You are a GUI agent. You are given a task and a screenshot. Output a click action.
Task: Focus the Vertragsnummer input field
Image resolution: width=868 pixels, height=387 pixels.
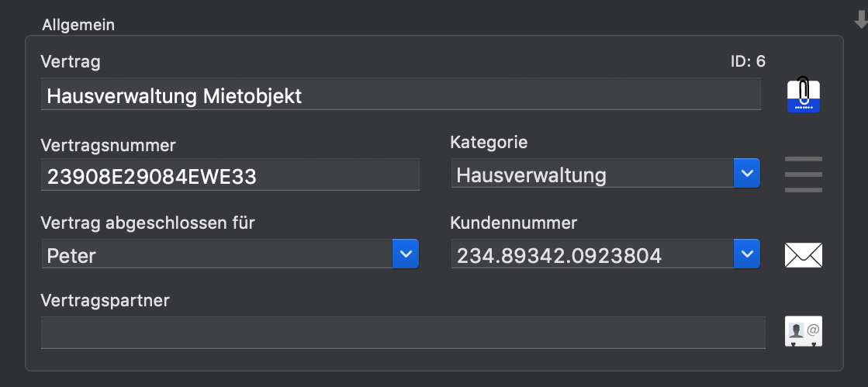[x=230, y=175]
